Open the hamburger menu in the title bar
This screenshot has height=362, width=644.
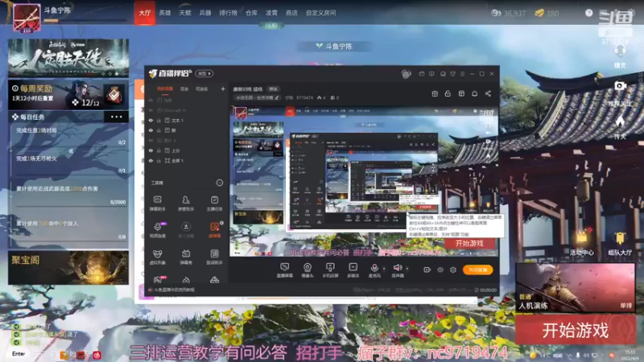(x=462, y=74)
